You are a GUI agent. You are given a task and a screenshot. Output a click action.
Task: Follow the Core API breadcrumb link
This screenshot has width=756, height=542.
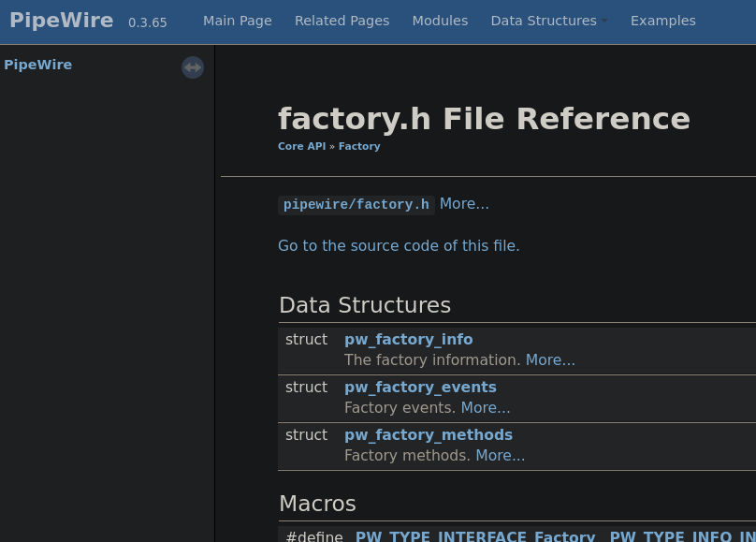click(x=301, y=146)
